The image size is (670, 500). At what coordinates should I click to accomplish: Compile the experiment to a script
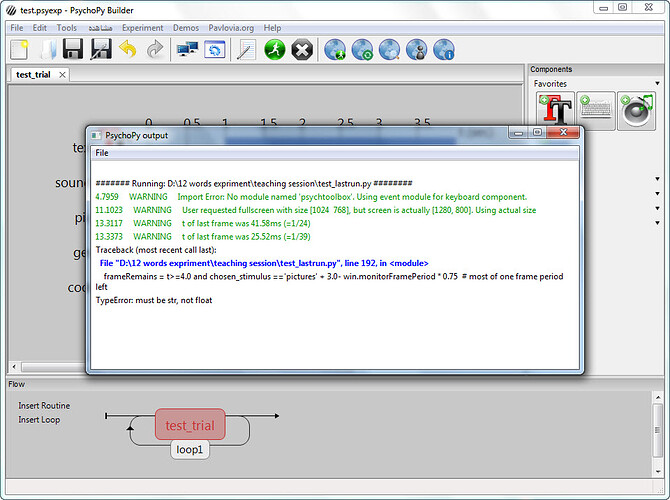tap(246, 50)
